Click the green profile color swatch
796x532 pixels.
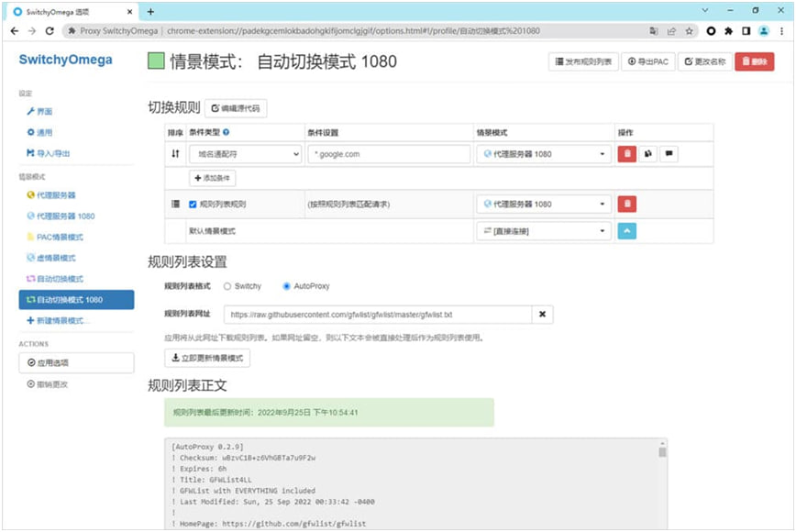tap(156, 61)
